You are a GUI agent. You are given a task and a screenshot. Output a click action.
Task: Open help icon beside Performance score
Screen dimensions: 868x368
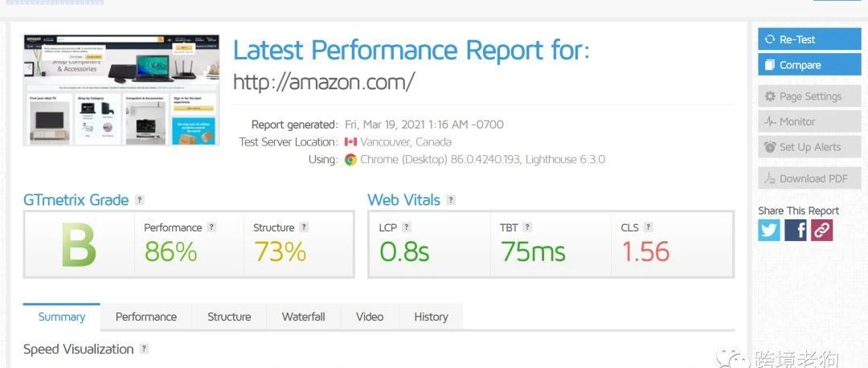pos(211,227)
